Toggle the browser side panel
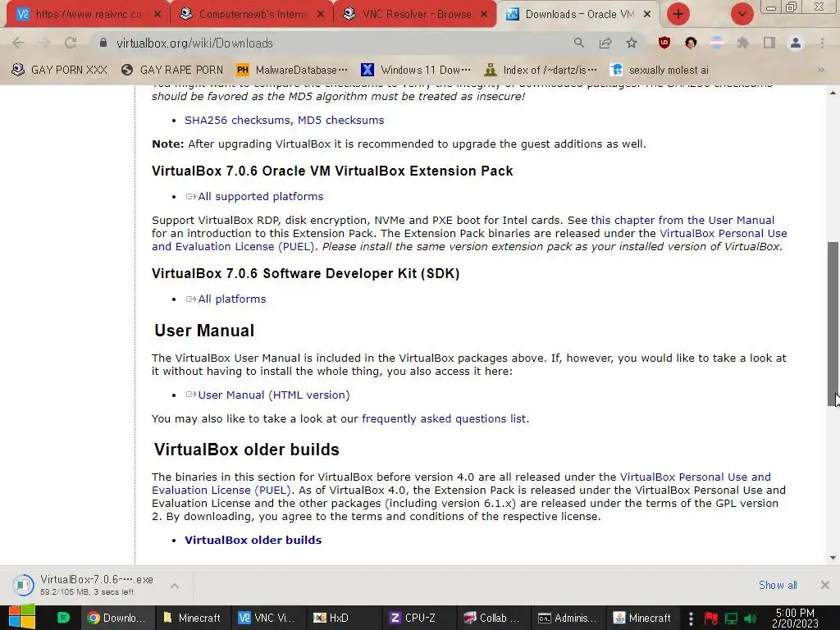 pos(769,43)
